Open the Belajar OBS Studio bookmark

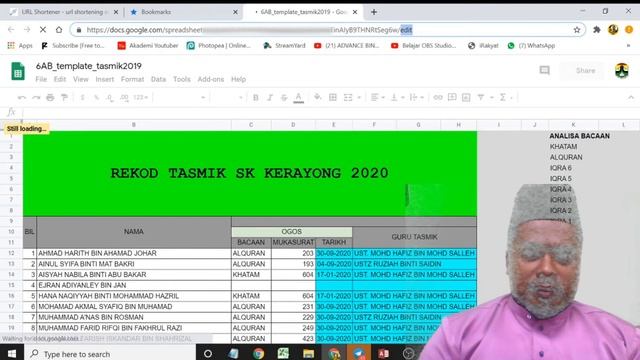(423, 46)
